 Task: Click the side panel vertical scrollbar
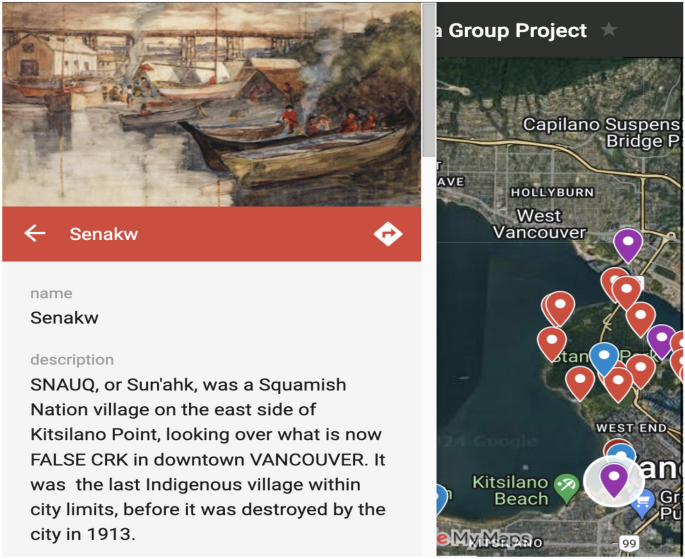(x=429, y=81)
